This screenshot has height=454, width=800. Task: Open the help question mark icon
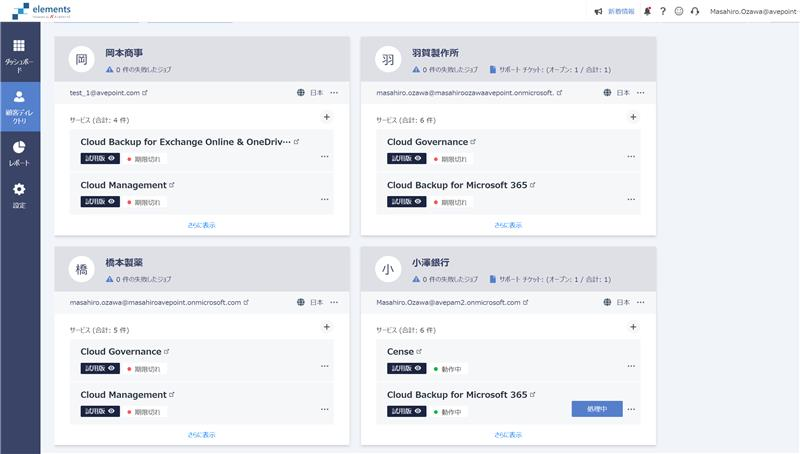pos(663,11)
